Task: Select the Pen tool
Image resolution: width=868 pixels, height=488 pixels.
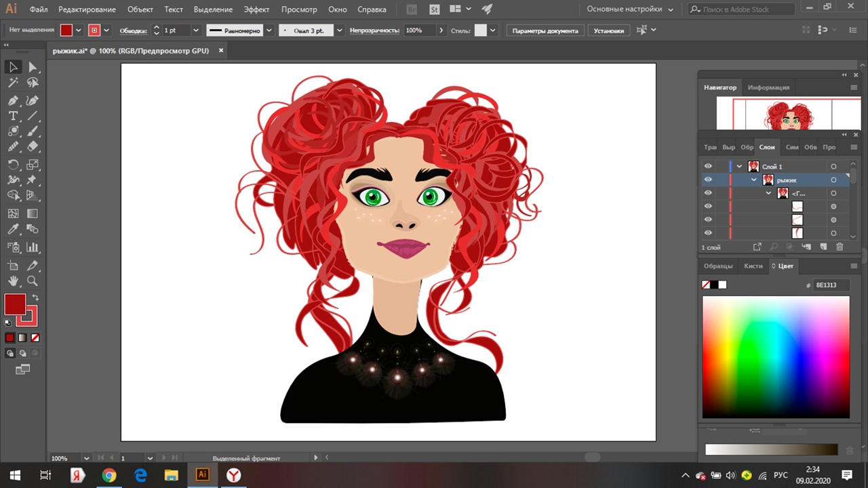Action: point(13,100)
